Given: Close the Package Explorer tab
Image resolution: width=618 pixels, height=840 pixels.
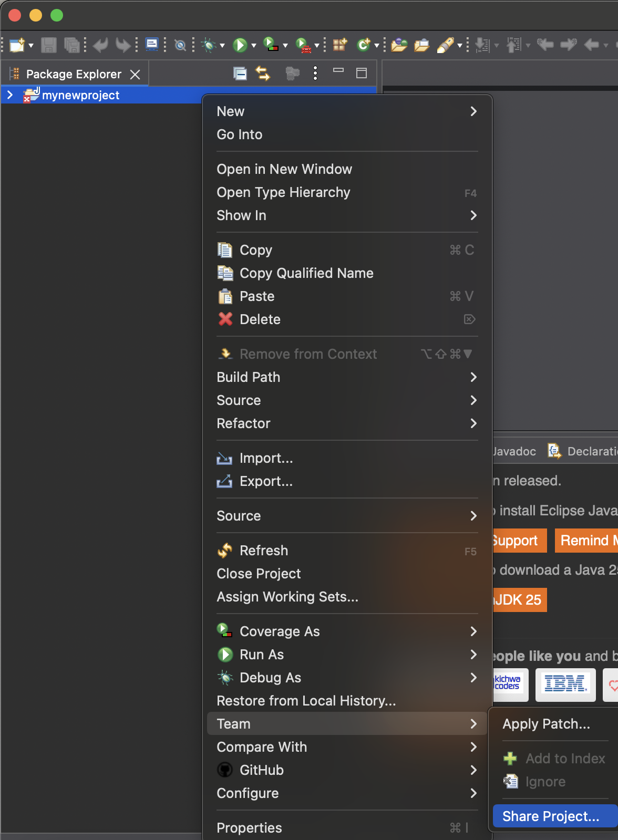Looking at the screenshot, I should (x=135, y=75).
